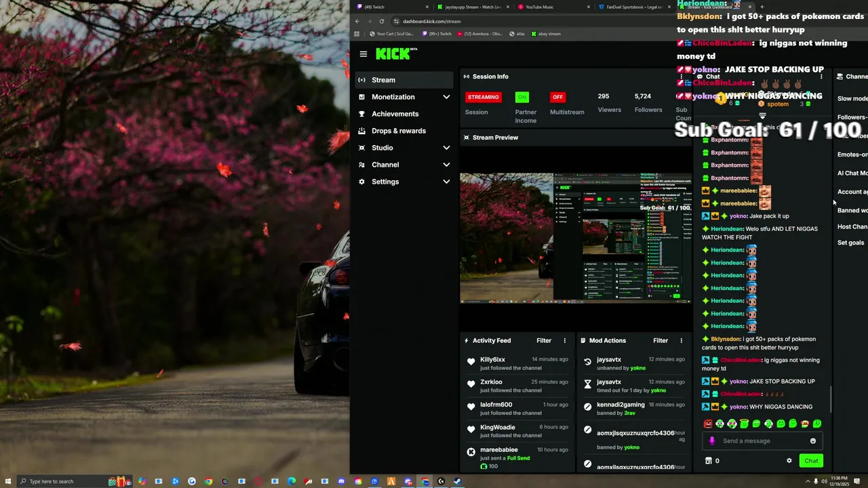The image size is (868, 488).
Task: Click the STREAMING session status badge
Action: (x=483, y=97)
